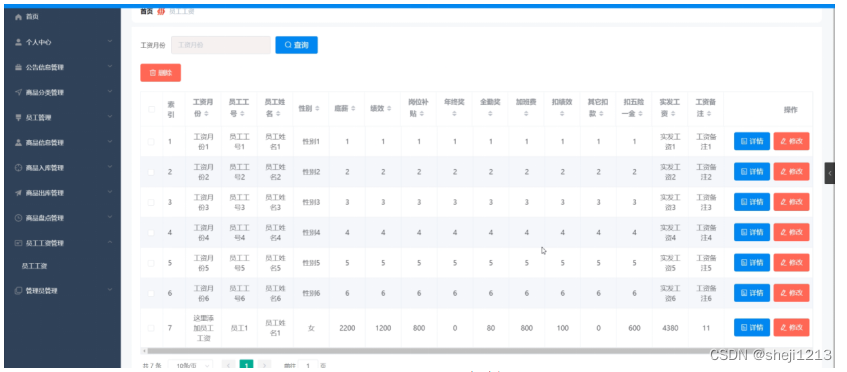The image size is (847, 372).
Task: Click the 女 cell in row 7
Action: click(x=311, y=328)
